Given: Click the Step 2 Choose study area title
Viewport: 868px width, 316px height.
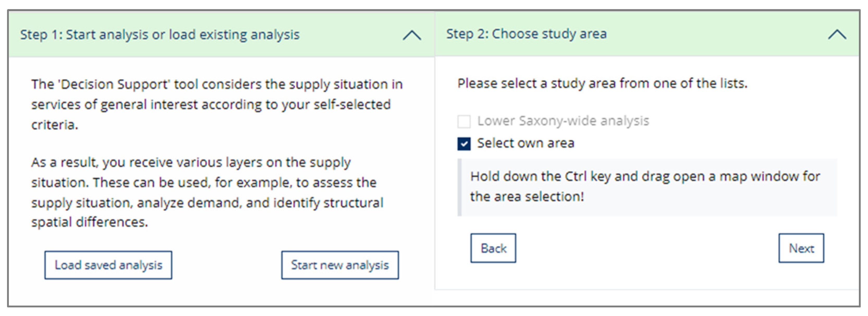Looking at the screenshot, I should point(526,34).
